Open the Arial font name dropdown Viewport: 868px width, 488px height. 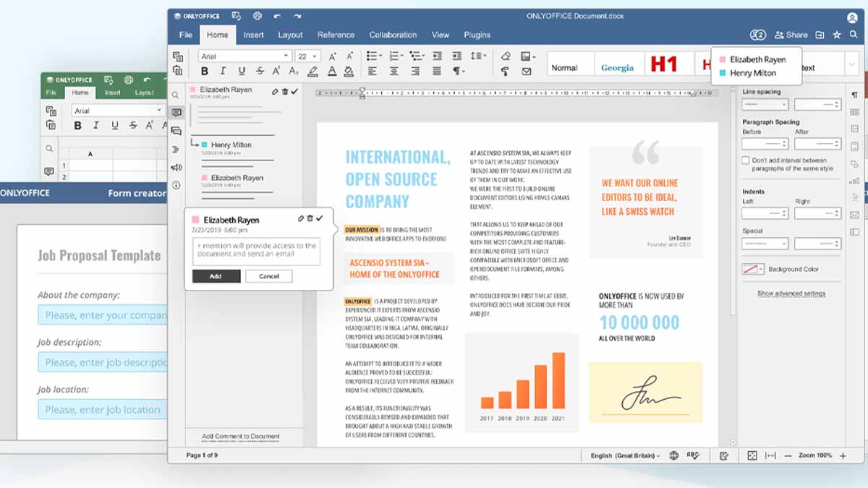pos(286,56)
